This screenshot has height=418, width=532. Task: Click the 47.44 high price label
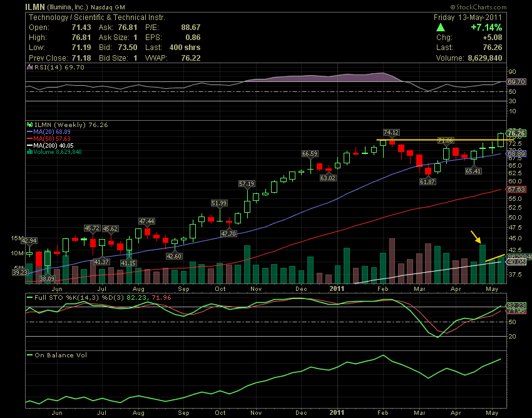pos(146,222)
